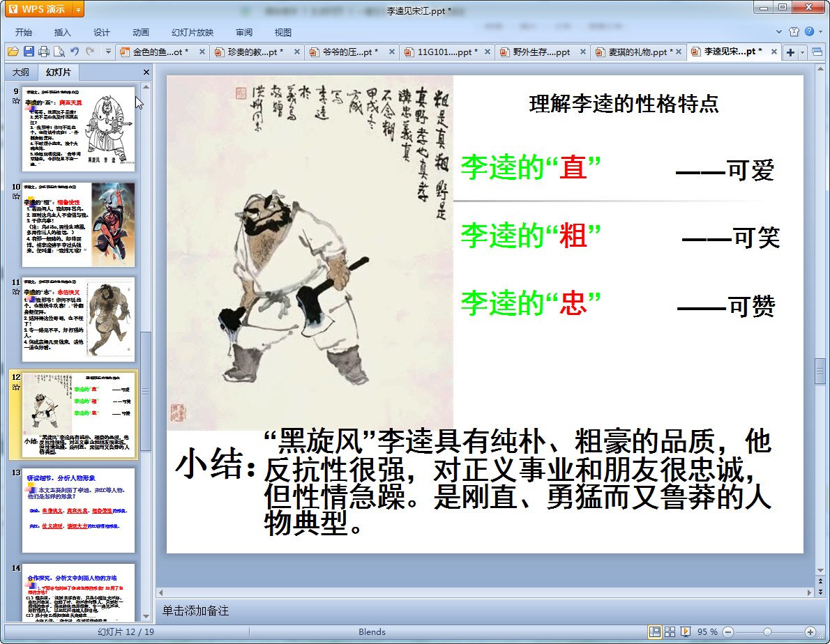Close the 金色的鱼 document tab
The image size is (830, 644).
click(202, 52)
